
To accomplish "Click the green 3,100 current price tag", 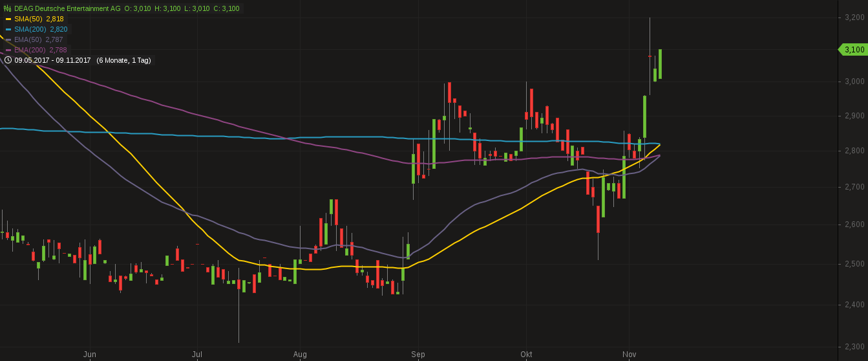I will coord(853,50).
